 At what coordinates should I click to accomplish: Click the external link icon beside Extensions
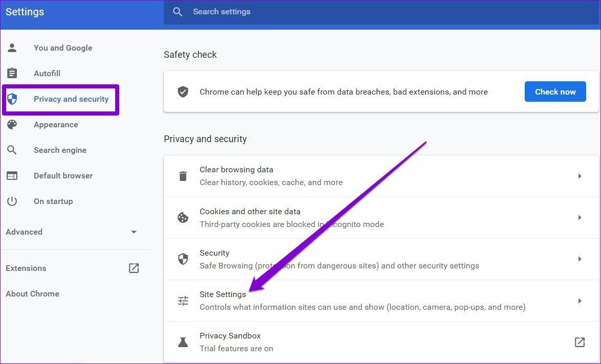tap(134, 268)
